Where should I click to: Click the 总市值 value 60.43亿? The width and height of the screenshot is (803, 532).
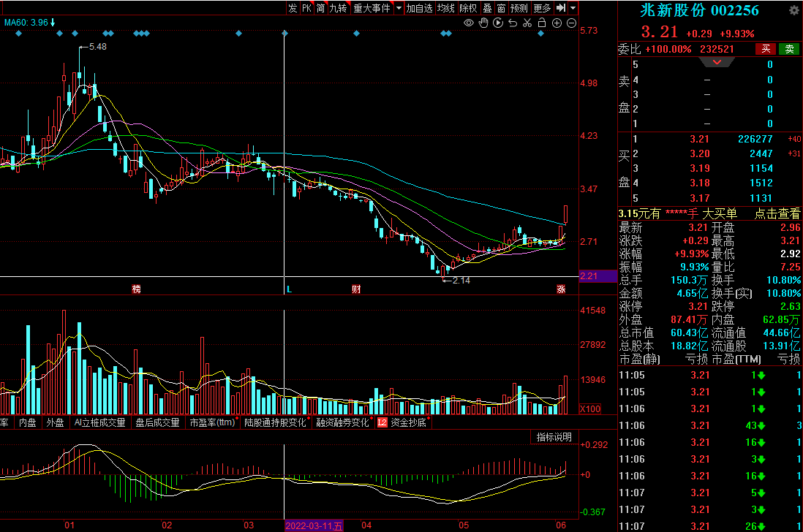(x=689, y=333)
